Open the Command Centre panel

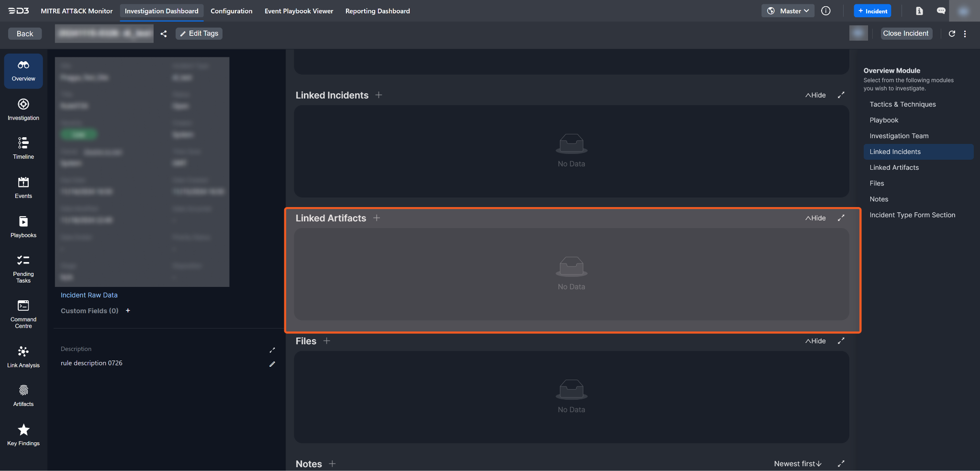23,314
